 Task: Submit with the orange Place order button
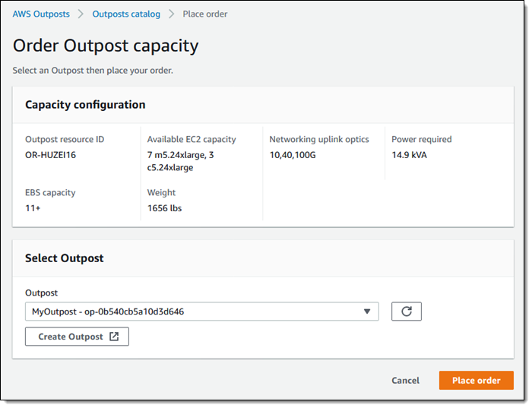click(476, 381)
